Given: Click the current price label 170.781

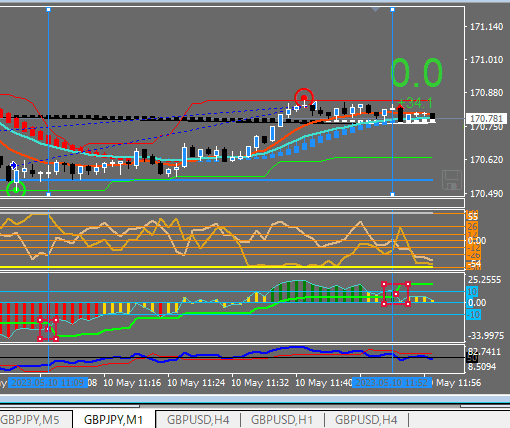Looking at the screenshot, I should 486,118.
